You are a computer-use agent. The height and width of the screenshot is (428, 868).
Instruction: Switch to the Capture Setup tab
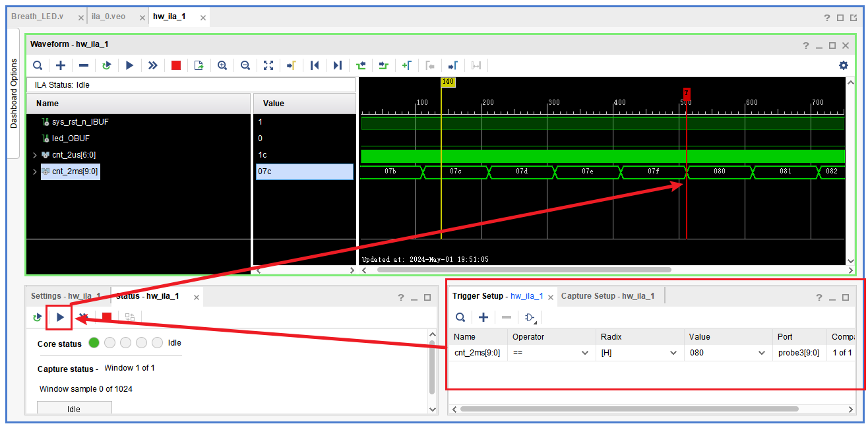point(607,296)
